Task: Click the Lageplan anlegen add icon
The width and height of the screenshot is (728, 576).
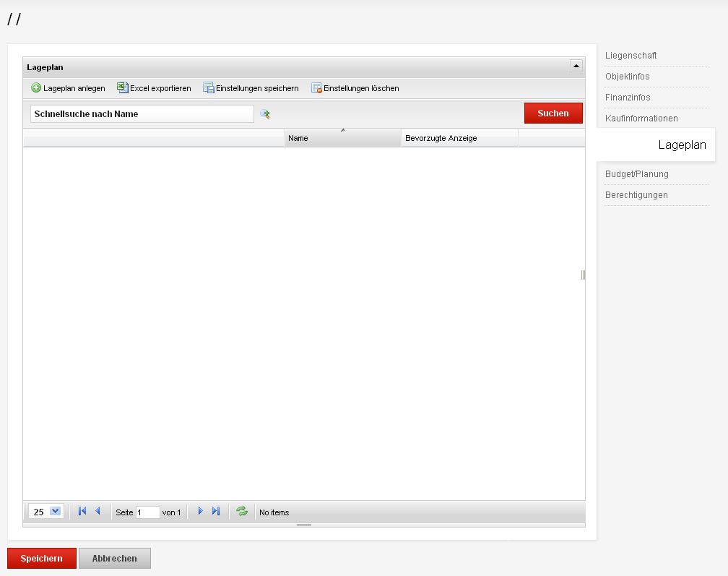Action: tap(36, 88)
